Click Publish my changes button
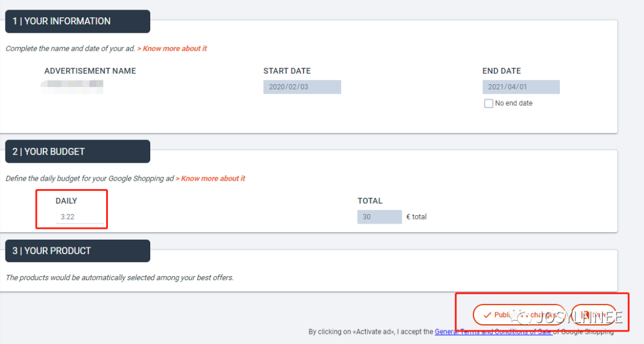The image size is (644, 344). click(519, 315)
